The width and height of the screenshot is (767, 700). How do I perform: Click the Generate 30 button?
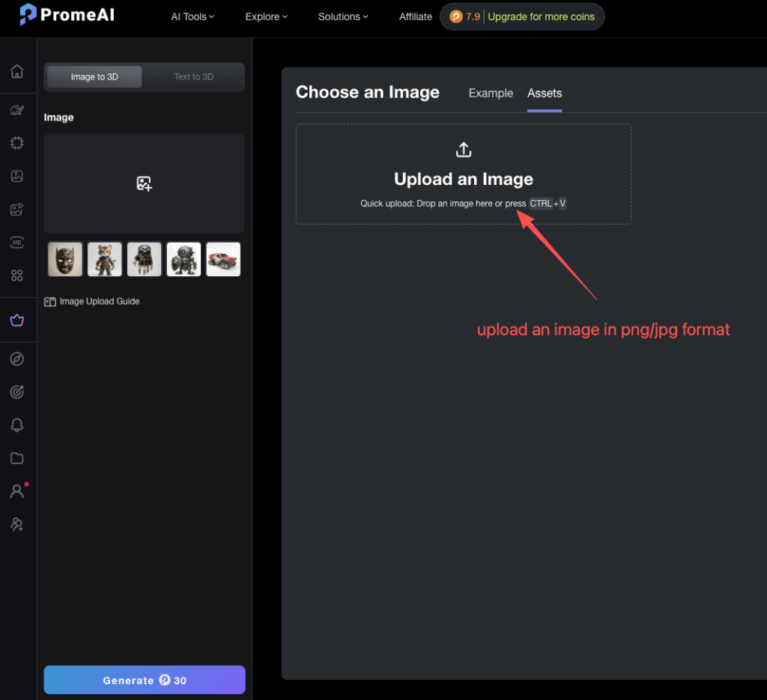tap(145, 680)
